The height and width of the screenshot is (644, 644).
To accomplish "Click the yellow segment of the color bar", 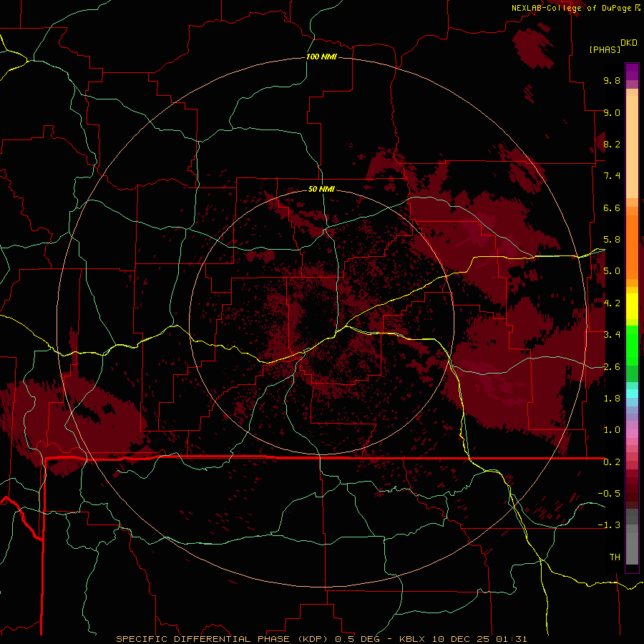I will 632,306.
